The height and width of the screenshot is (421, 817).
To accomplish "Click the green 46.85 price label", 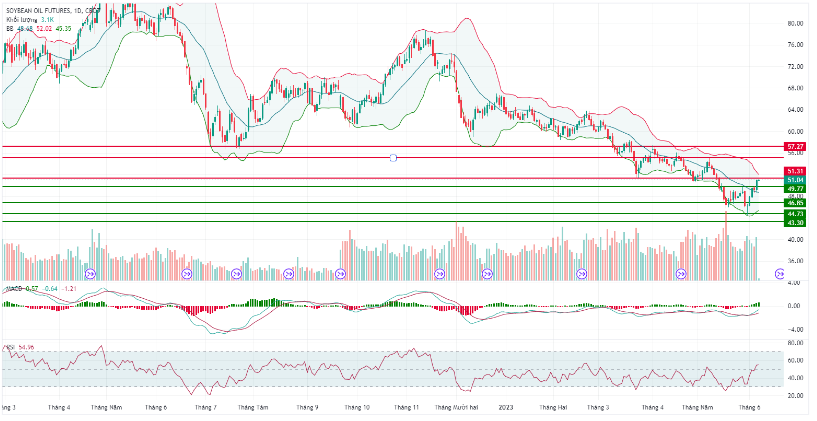I will click(796, 203).
